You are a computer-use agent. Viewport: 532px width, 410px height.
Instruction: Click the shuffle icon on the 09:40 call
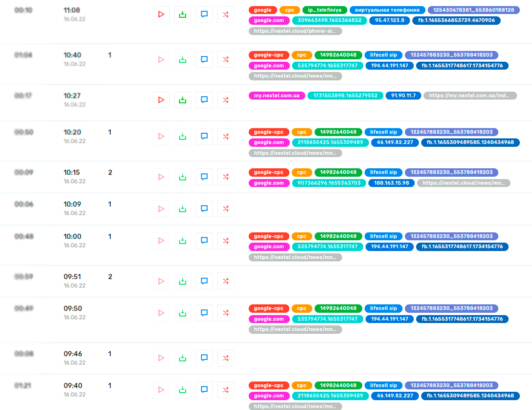point(226,389)
